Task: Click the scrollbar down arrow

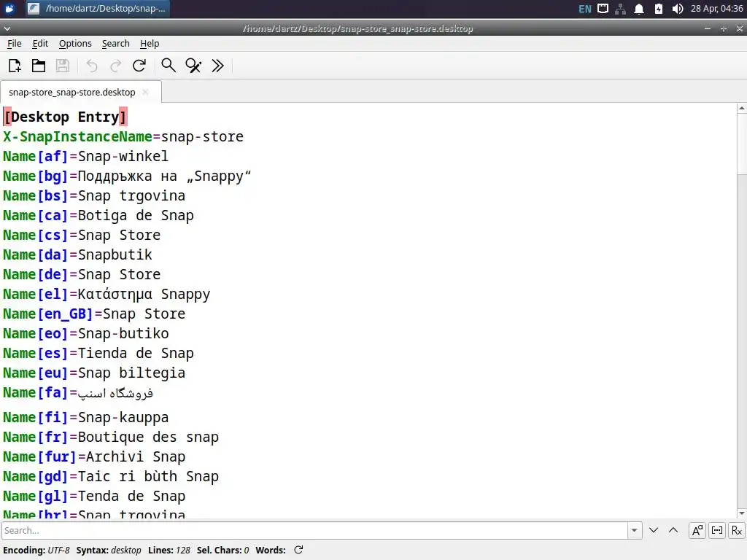Action: point(741,513)
